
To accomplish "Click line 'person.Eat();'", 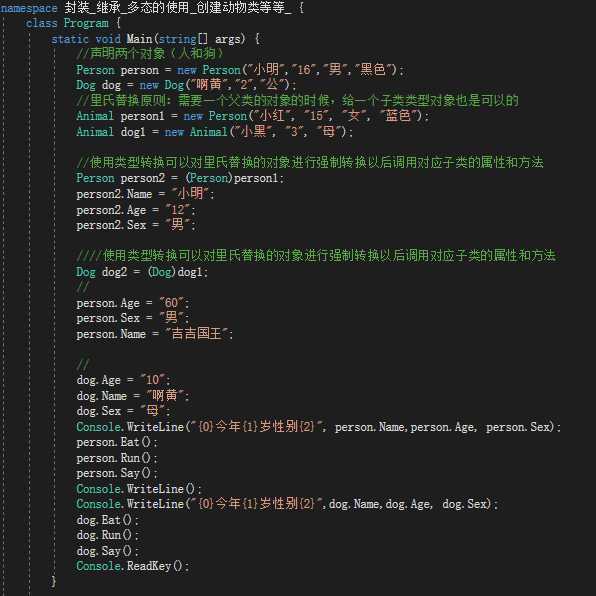I will (x=117, y=442).
